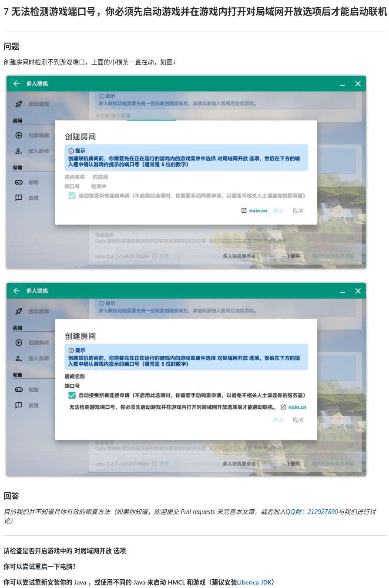The height and width of the screenshot is (588, 389).
Task: Click the 启动游戏 rocket icon in the 检测中 screenshot
Action: click(x=19, y=104)
